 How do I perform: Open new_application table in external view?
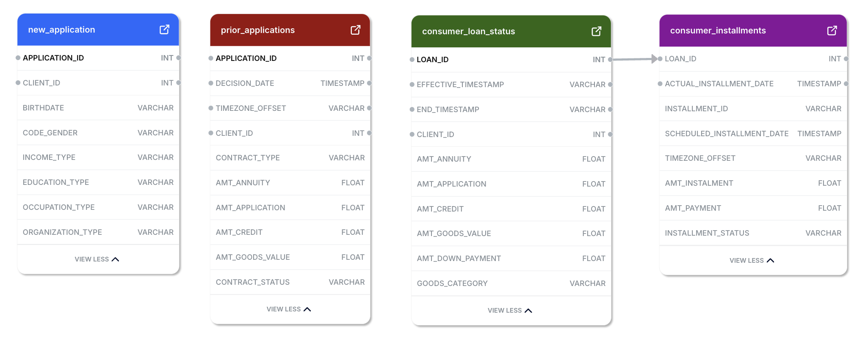click(x=164, y=30)
